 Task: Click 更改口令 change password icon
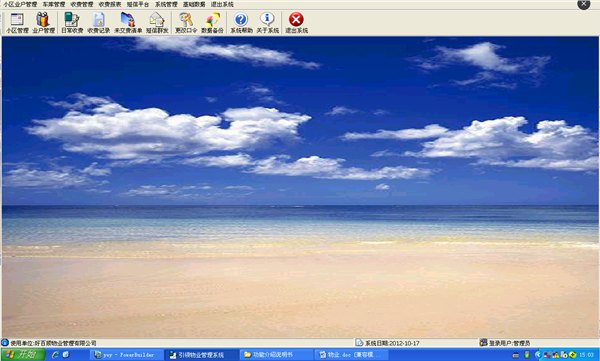point(186,23)
